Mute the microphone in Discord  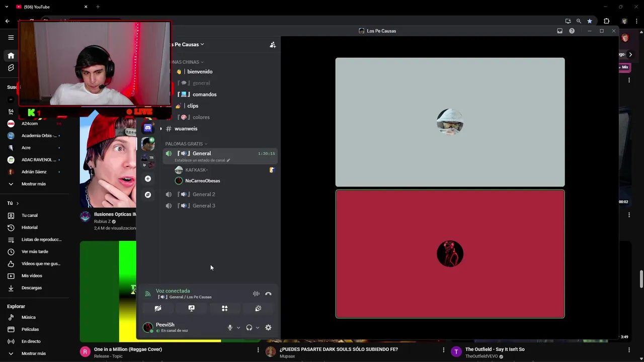(230, 327)
